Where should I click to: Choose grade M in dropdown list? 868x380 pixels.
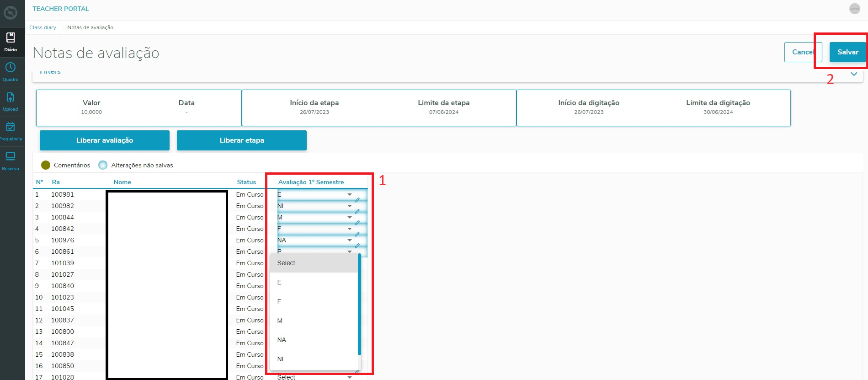(314, 321)
